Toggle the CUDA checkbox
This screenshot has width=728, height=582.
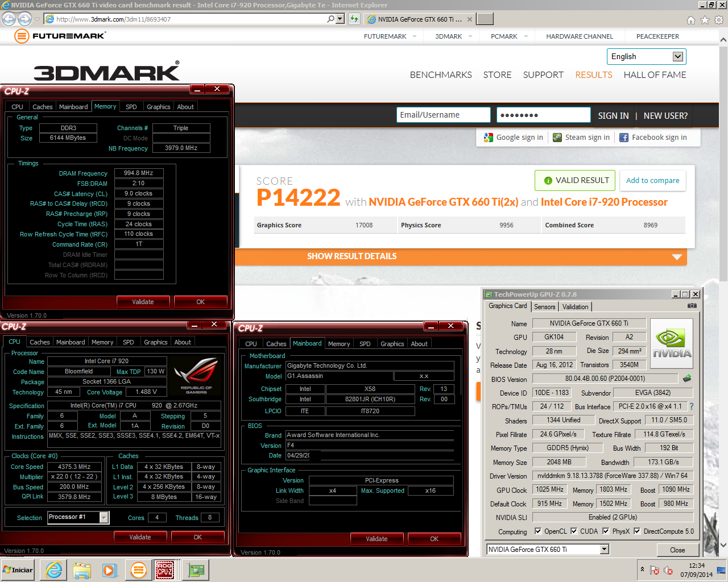(574, 531)
